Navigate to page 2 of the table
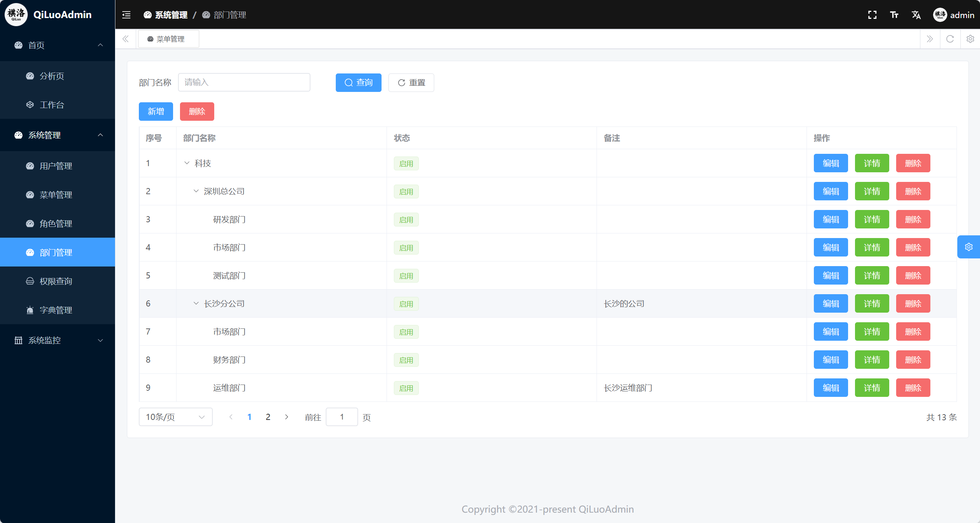 [268, 416]
